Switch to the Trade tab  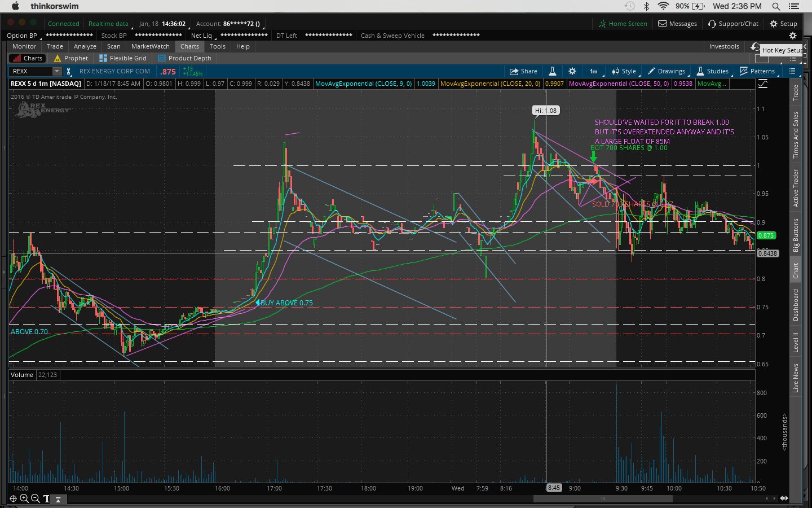click(x=55, y=46)
